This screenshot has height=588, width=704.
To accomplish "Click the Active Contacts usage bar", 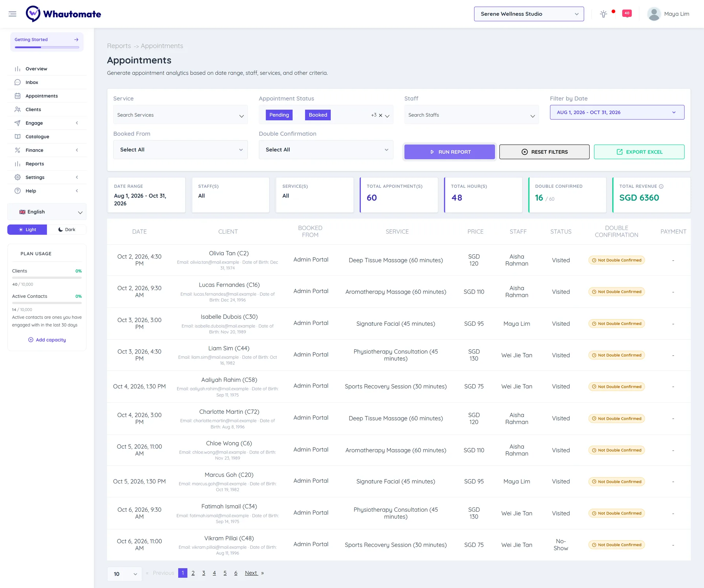I will click(x=47, y=303).
